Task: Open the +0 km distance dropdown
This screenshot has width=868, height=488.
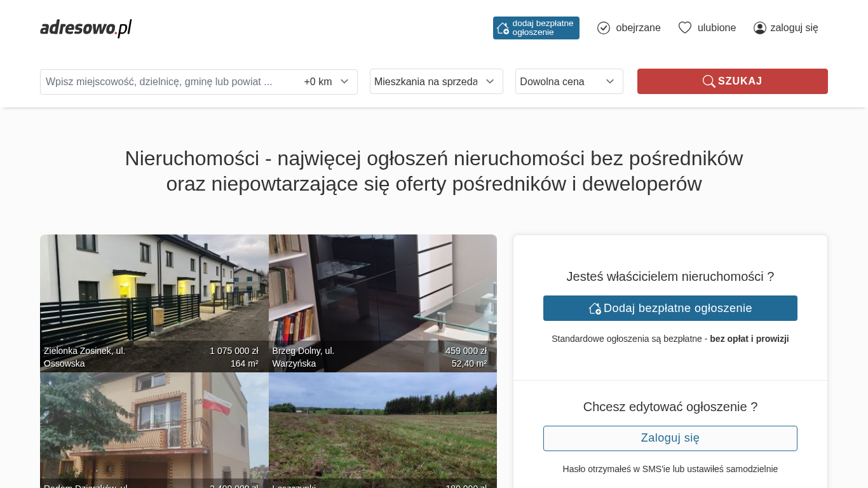Action: pyautogui.click(x=327, y=82)
